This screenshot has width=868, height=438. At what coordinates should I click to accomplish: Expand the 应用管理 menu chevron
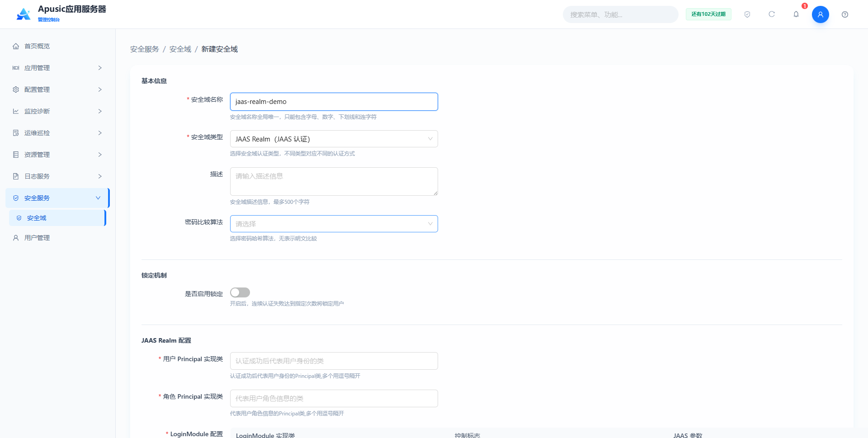[100, 68]
